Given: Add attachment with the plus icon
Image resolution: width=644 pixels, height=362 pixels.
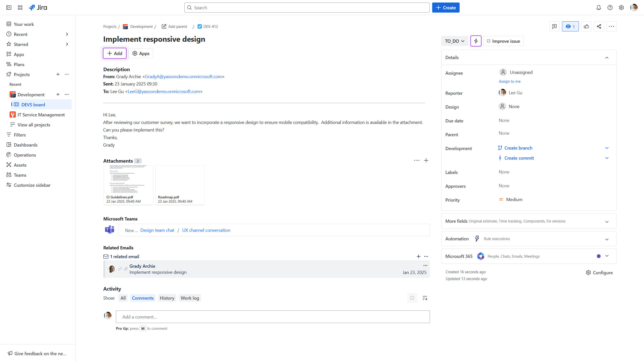Looking at the screenshot, I should pos(426,160).
